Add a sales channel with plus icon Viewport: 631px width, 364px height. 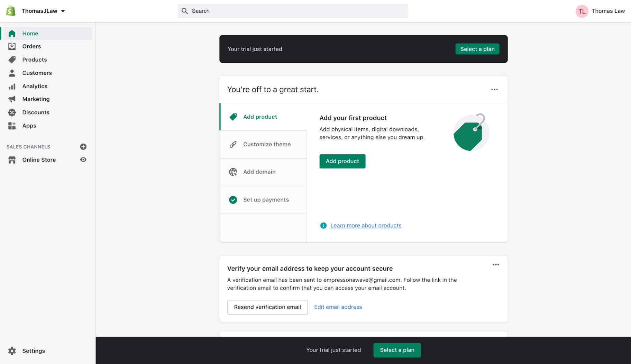pos(83,147)
